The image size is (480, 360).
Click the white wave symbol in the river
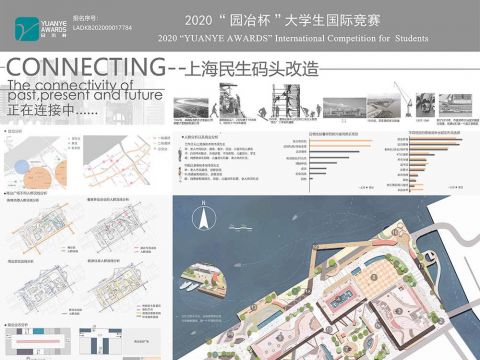click(240, 228)
